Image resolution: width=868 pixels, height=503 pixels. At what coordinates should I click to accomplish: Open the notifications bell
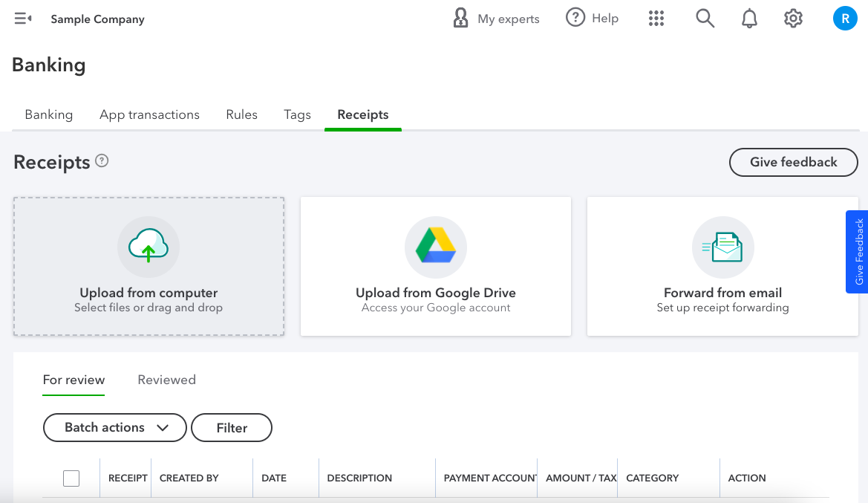pyautogui.click(x=749, y=19)
